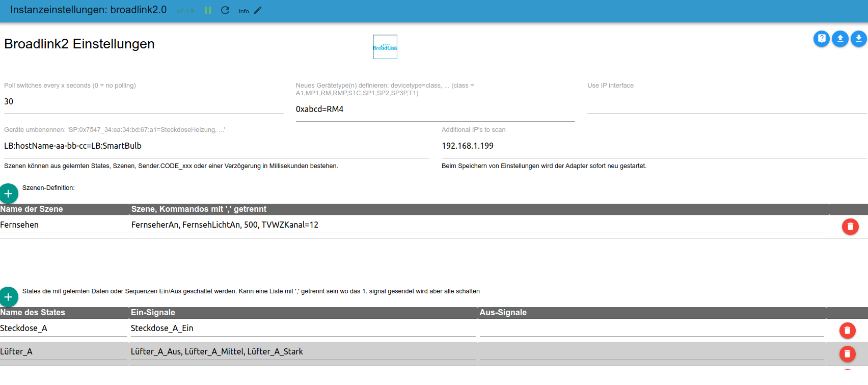Click the 'Poll switches every x seconds' label
Screen dimensions: 868x385
click(x=70, y=86)
